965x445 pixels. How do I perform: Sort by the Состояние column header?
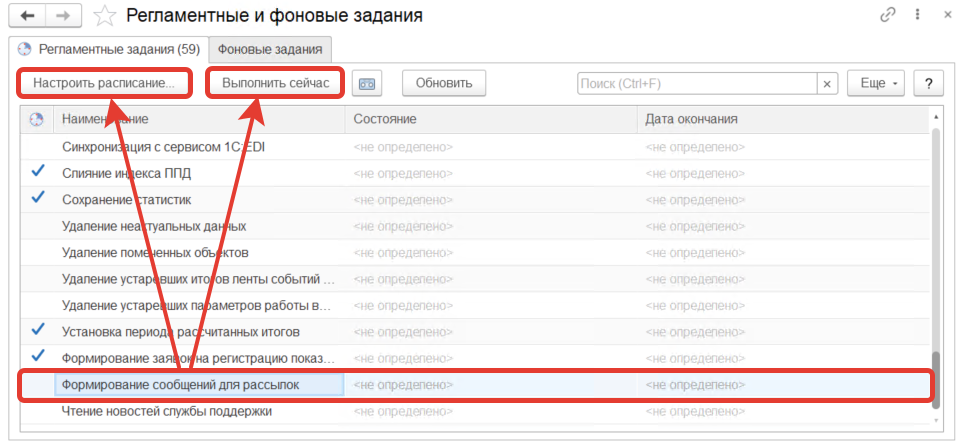point(490,120)
